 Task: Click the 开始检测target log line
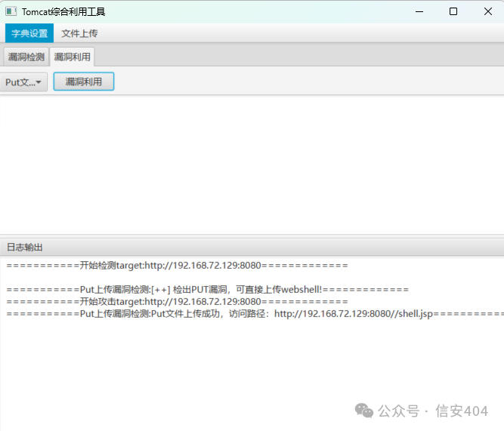pos(177,265)
